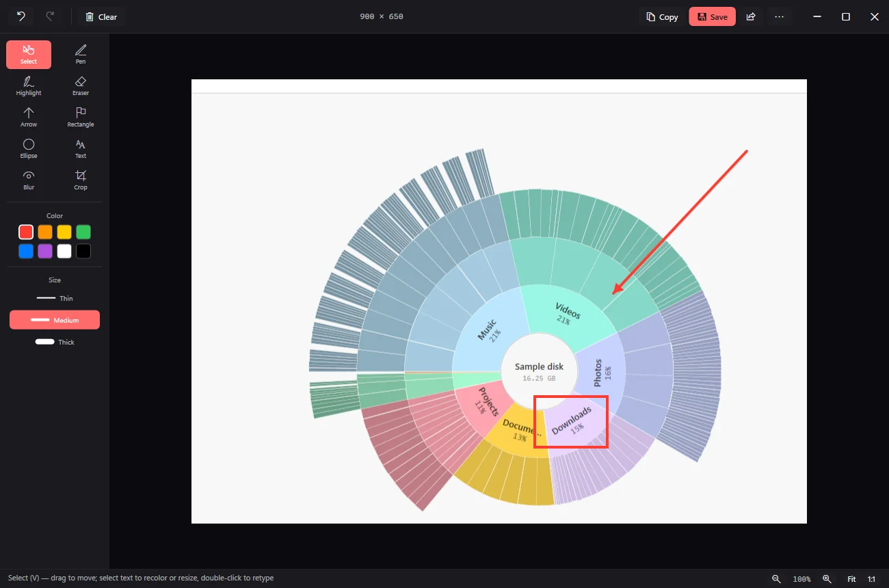Pick the orange color swatch
This screenshot has height=588, width=889.
45,232
